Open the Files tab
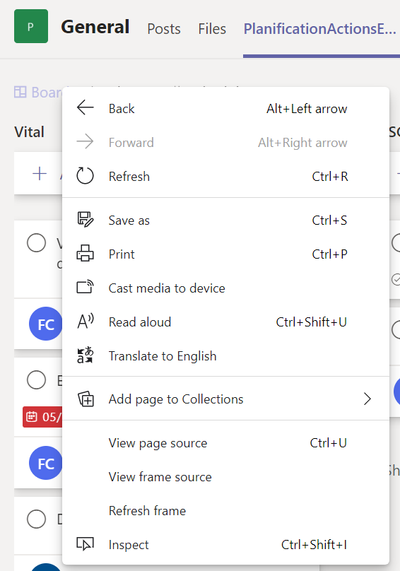The width and height of the screenshot is (400, 571). click(x=212, y=29)
